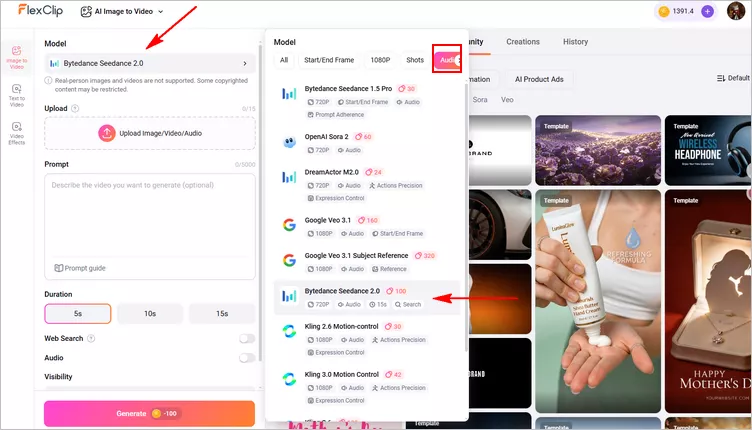Screen dimensions: 752x430
Task: Open the hand cream product template
Action: [598, 301]
